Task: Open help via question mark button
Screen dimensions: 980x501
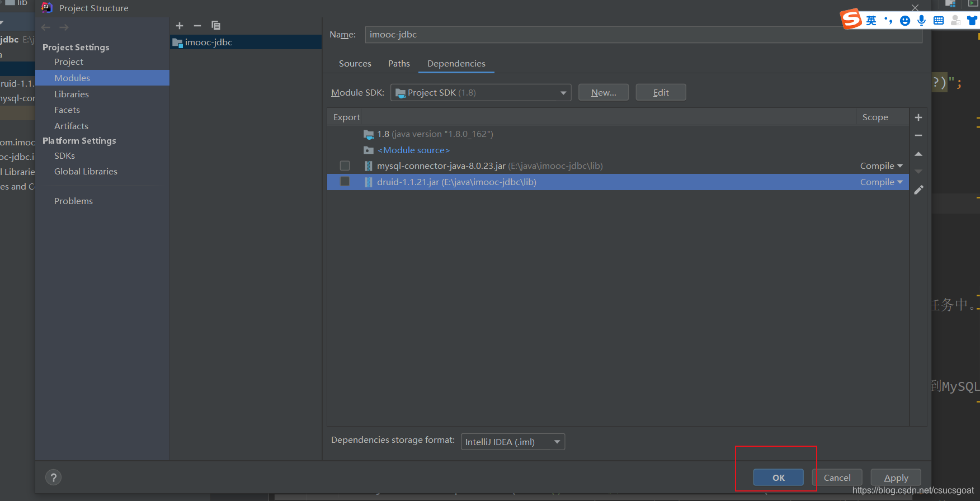Action: click(x=53, y=478)
